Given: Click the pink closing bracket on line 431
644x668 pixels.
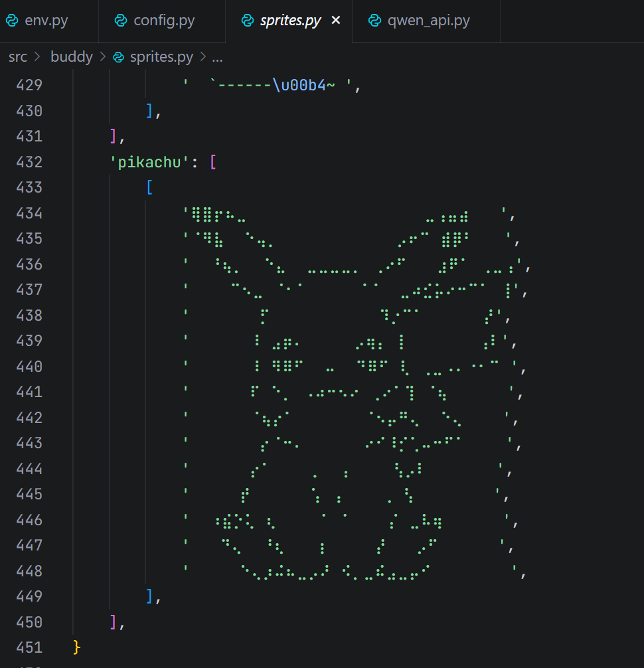Looking at the screenshot, I should [113, 136].
